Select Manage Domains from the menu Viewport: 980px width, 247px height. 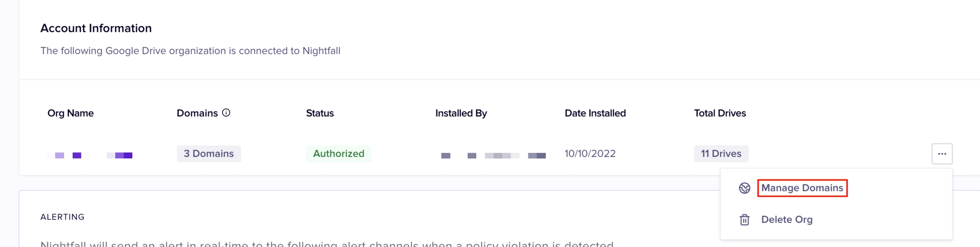pos(802,188)
